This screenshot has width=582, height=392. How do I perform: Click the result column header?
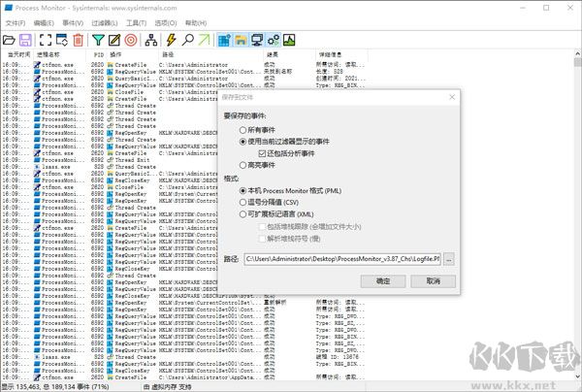coord(289,54)
